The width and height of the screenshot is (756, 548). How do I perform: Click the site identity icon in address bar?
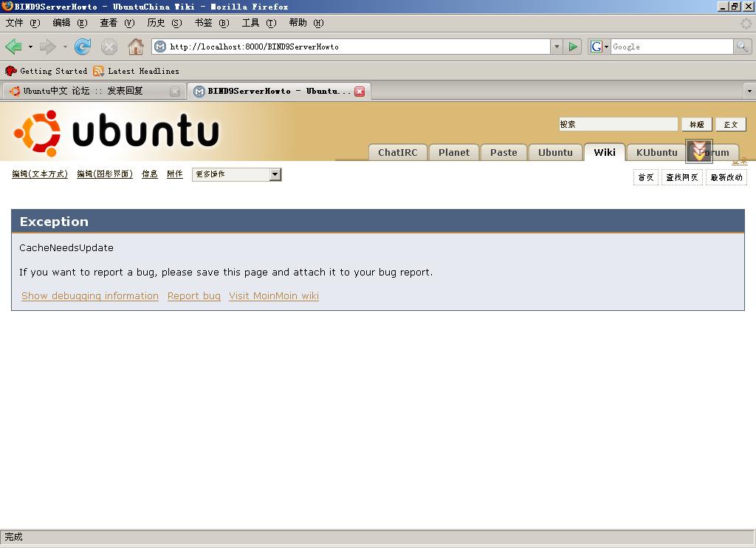tap(160, 47)
